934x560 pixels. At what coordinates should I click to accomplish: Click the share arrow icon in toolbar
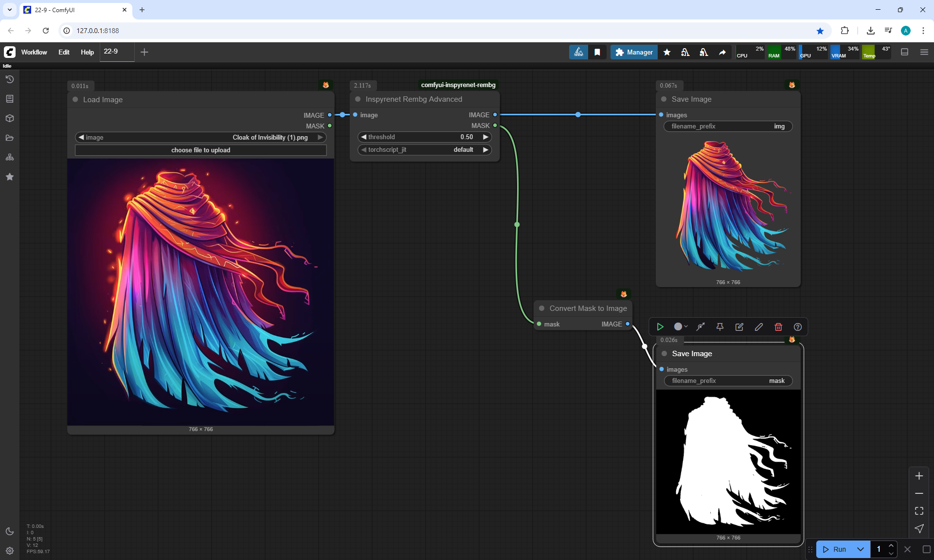coord(722,52)
